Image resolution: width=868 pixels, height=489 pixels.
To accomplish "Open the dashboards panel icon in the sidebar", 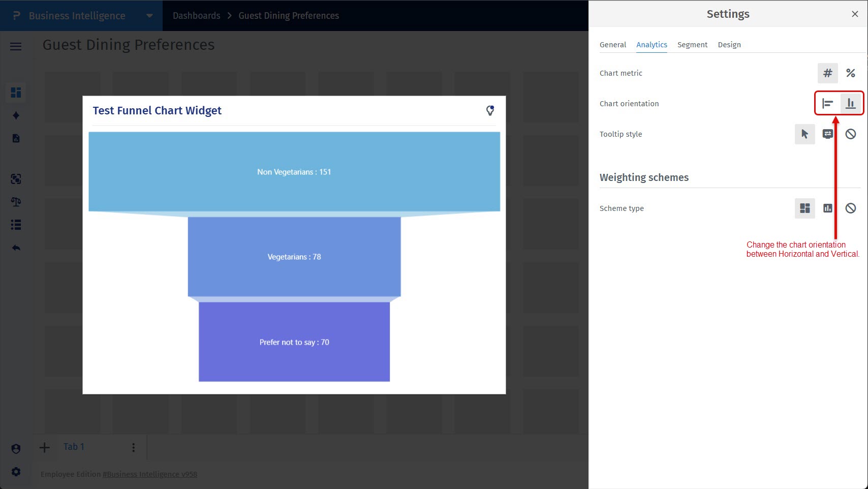I will (16, 93).
